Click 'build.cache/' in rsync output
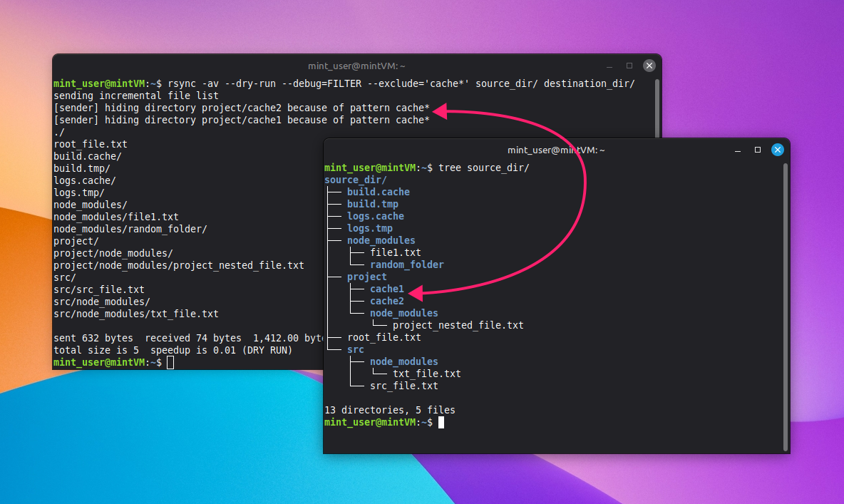Viewport: 844px width, 504px height. [87, 156]
